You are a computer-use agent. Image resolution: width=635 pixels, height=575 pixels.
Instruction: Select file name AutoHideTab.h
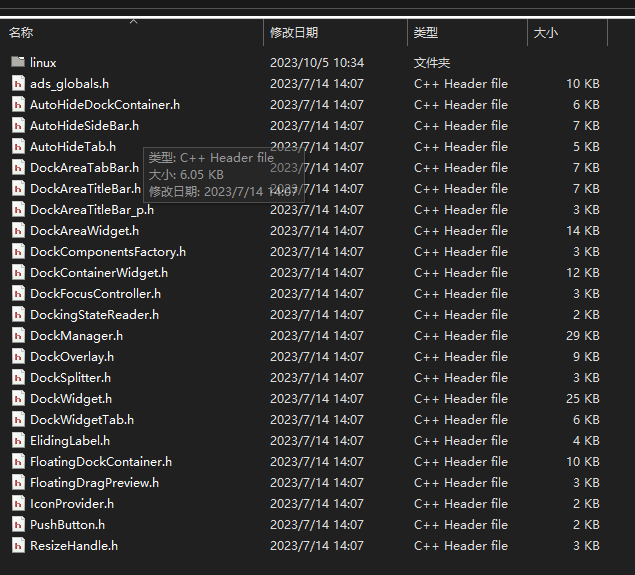73,147
